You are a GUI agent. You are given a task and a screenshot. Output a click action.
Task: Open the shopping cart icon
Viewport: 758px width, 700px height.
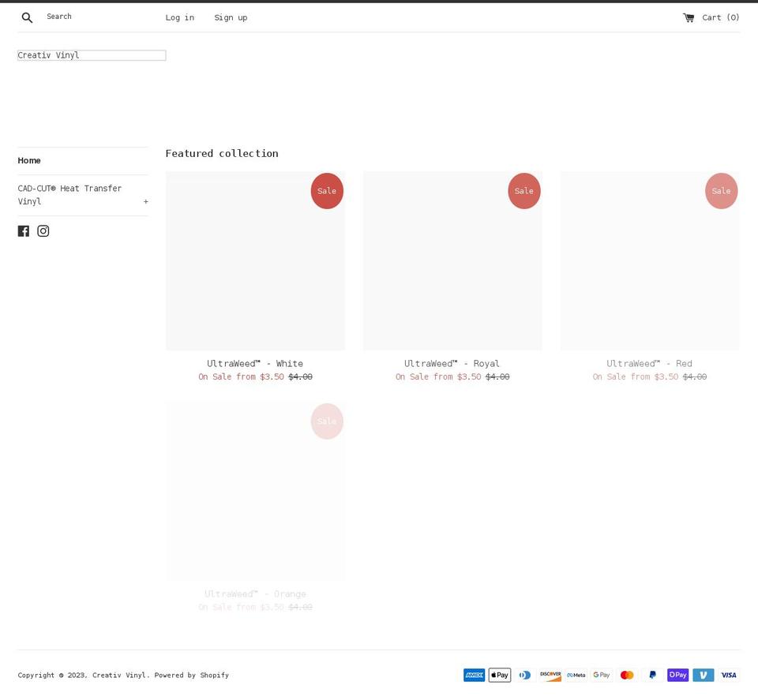click(688, 17)
